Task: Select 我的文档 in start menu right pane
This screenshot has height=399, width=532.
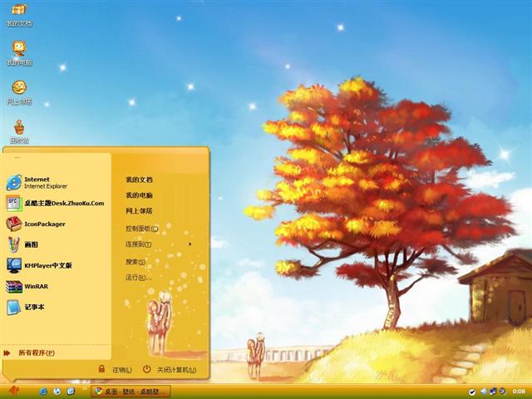Action: coord(139,180)
